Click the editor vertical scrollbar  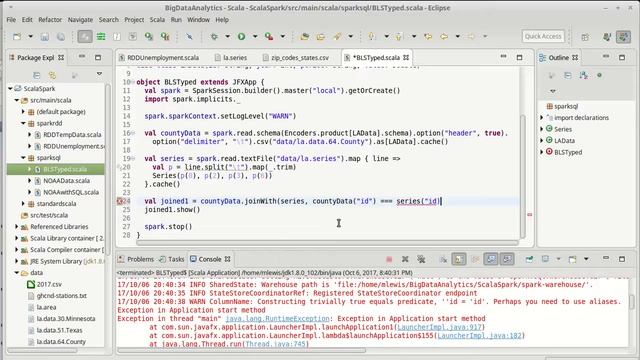point(522,176)
